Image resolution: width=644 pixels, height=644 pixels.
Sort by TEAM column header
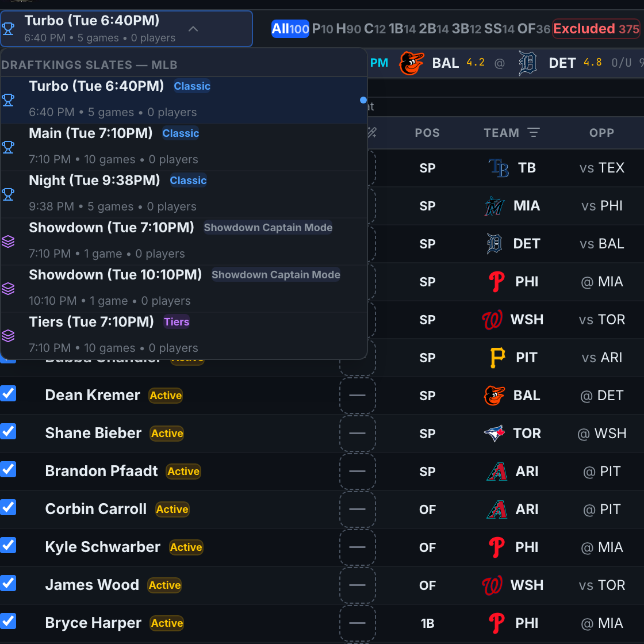click(x=501, y=133)
